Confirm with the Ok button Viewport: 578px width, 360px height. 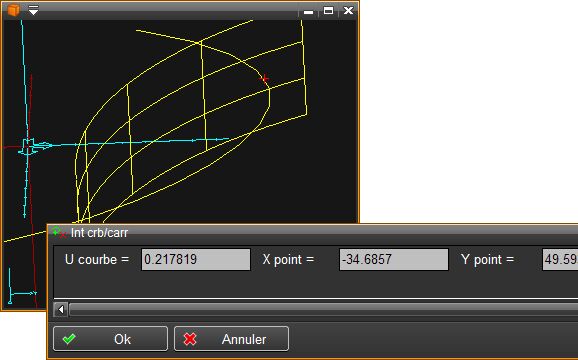click(x=110, y=339)
